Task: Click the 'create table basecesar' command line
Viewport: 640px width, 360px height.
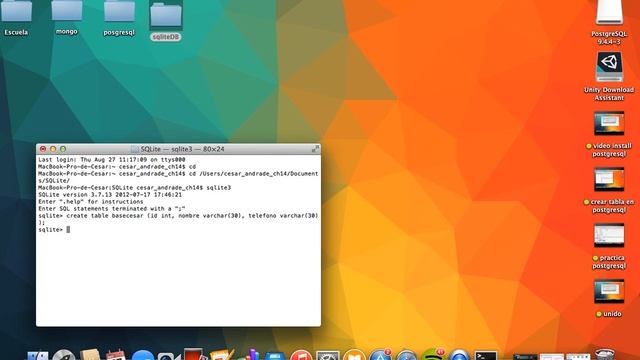Action: pos(178,216)
